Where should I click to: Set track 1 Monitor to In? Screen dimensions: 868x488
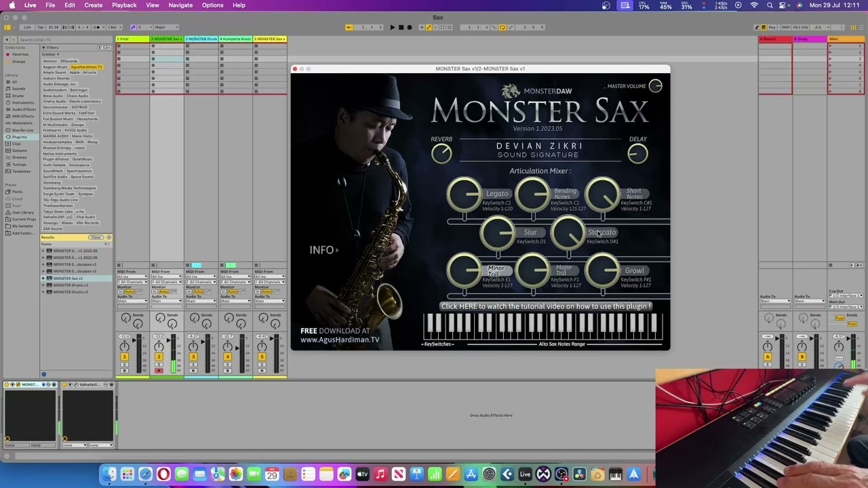121,291
